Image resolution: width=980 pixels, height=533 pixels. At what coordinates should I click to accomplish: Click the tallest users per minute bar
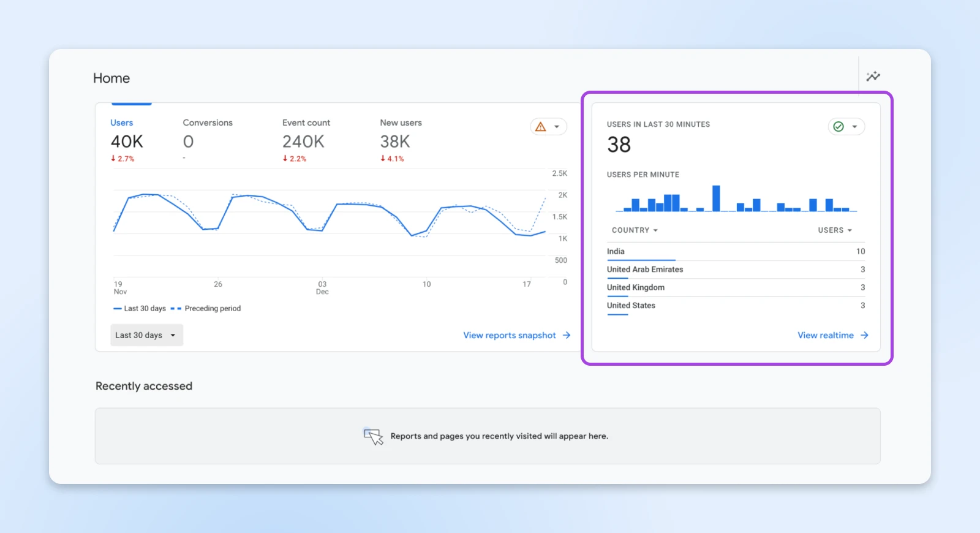coord(716,198)
